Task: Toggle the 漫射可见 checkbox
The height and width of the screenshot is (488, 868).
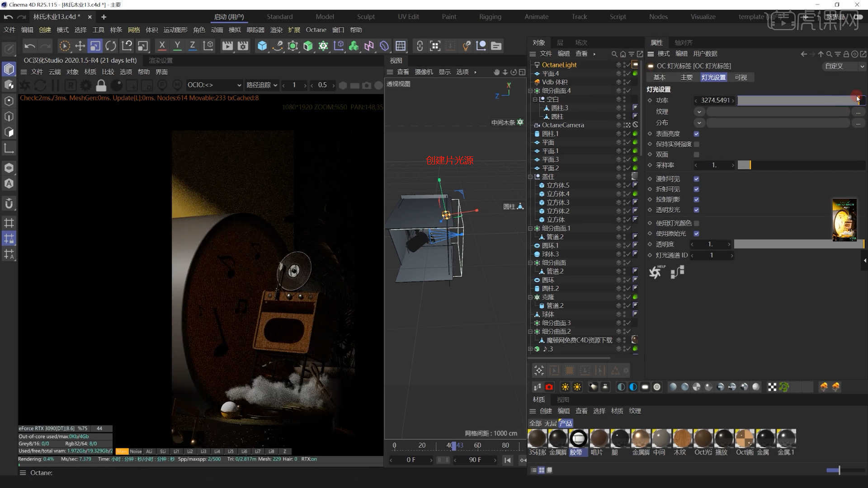Action: point(696,179)
